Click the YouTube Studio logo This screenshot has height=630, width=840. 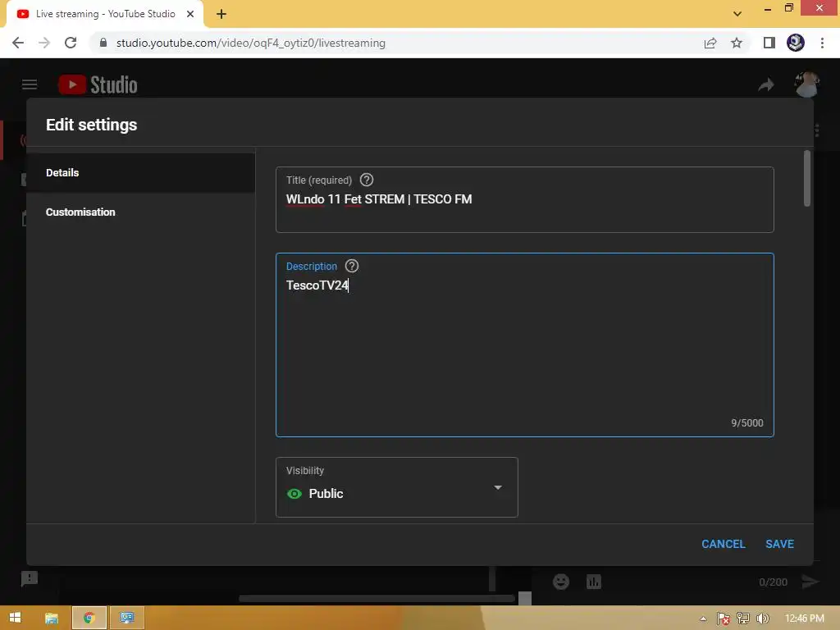(x=98, y=84)
